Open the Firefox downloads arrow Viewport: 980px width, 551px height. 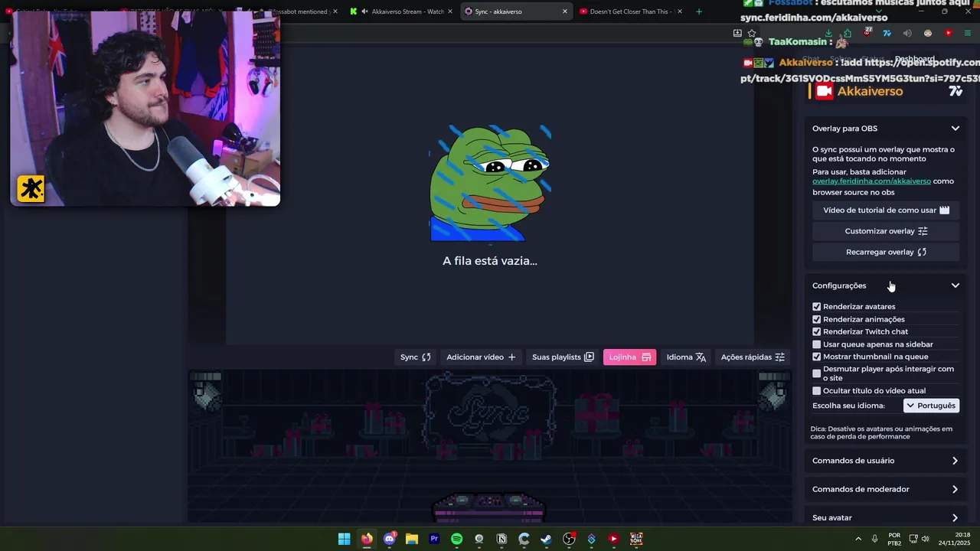coord(828,33)
